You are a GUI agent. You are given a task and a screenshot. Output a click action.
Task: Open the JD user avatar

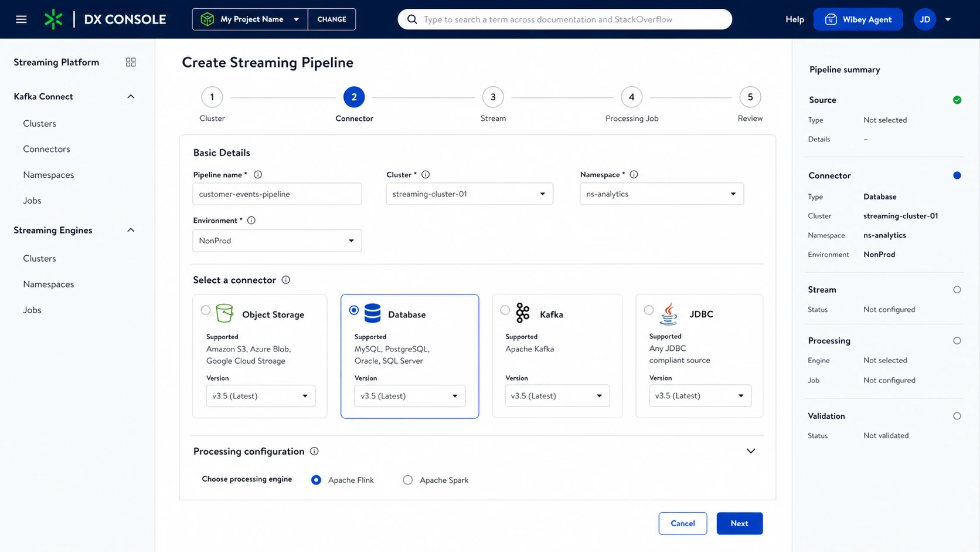pyautogui.click(x=925, y=19)
